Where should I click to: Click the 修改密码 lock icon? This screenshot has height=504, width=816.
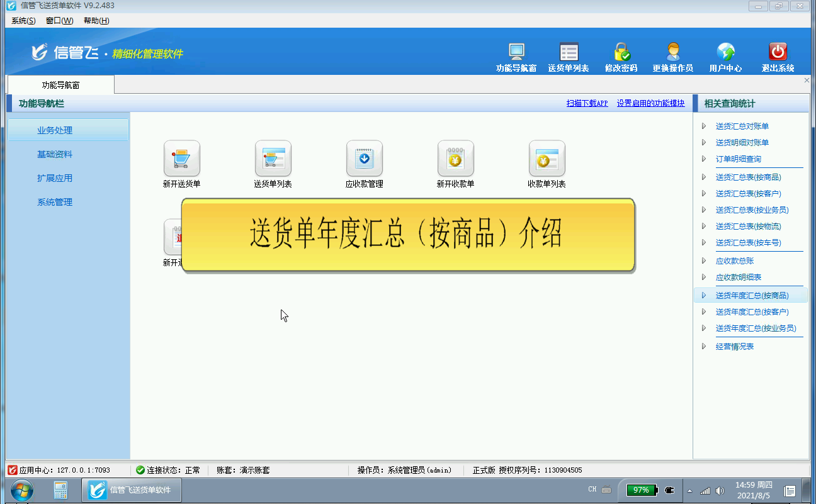click(x=621, y=52)
